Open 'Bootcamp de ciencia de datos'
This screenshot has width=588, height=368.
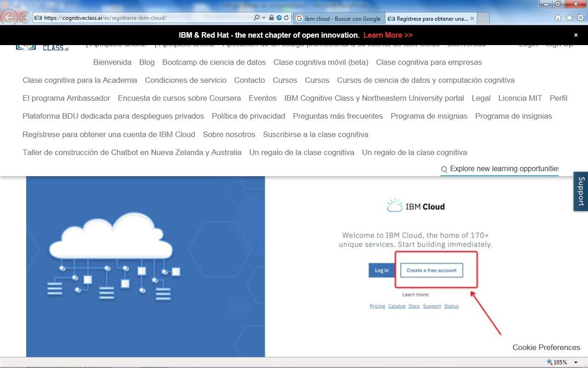coord(214,62)
